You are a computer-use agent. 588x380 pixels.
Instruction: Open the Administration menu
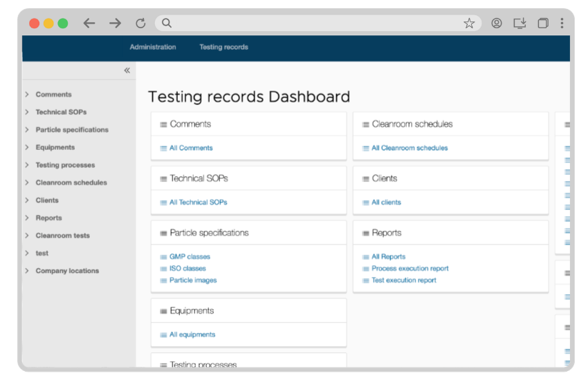(x=153, y=48)
